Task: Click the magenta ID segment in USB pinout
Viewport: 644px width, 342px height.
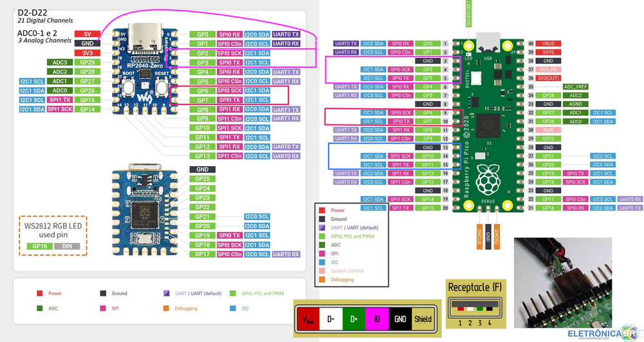Action: [x=376, y=318]
